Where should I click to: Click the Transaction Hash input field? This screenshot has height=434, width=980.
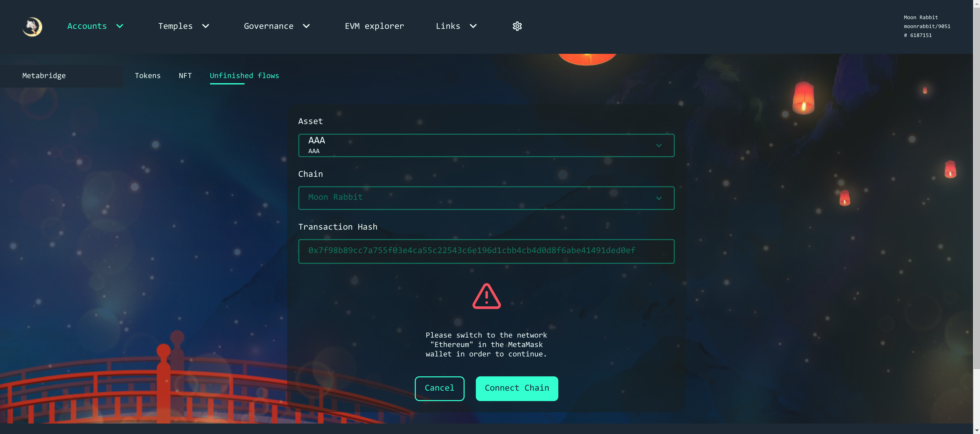click(486, 251)
